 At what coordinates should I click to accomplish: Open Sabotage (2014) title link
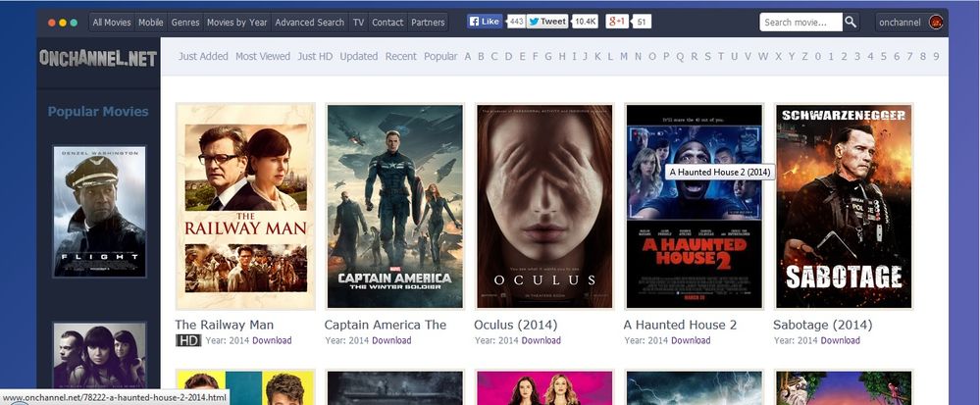pyautogui.click(x=822, y=325)
